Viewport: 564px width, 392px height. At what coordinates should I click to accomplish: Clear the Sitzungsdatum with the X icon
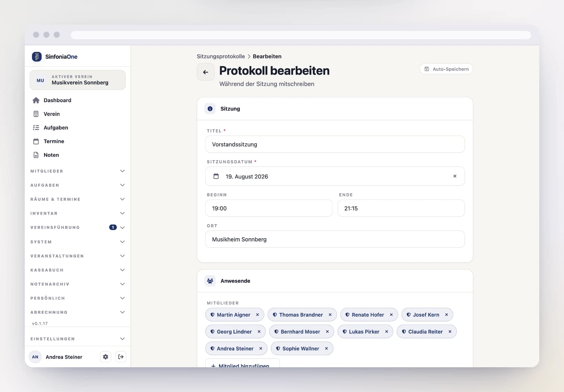pos(455,176)
